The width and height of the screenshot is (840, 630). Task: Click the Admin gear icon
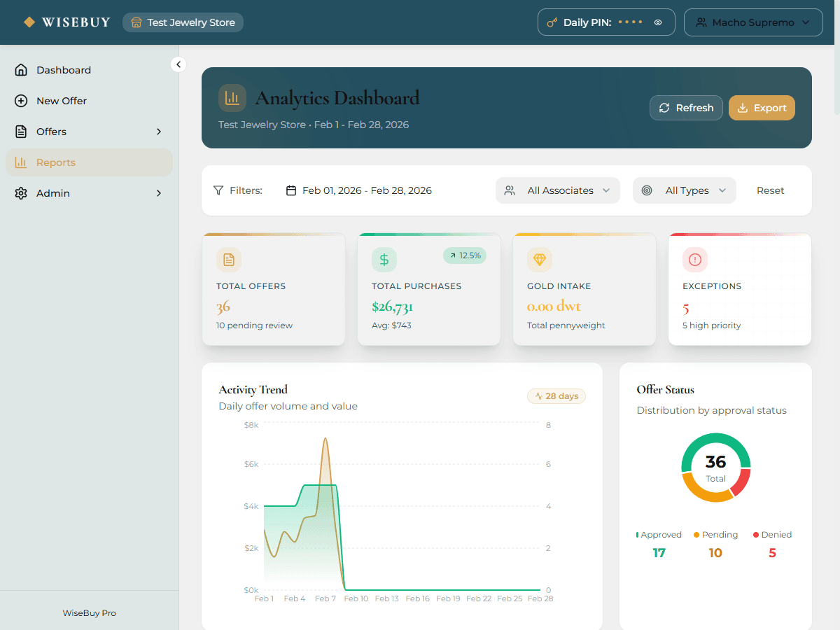point(20,193)
